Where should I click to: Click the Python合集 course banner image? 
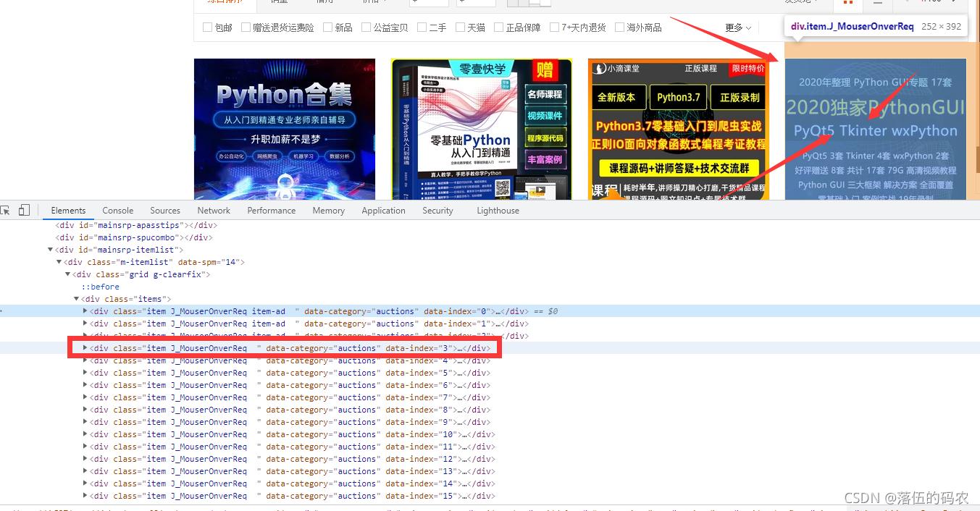point(284,127)
